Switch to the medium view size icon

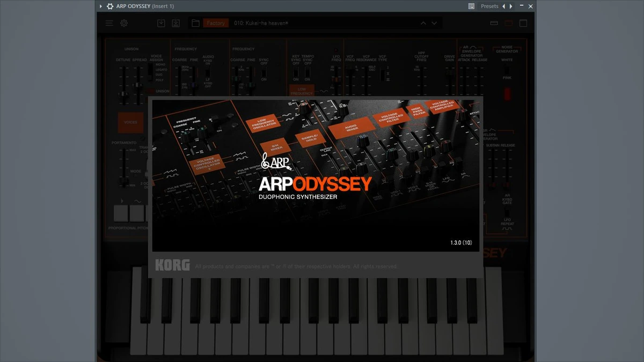509,23
